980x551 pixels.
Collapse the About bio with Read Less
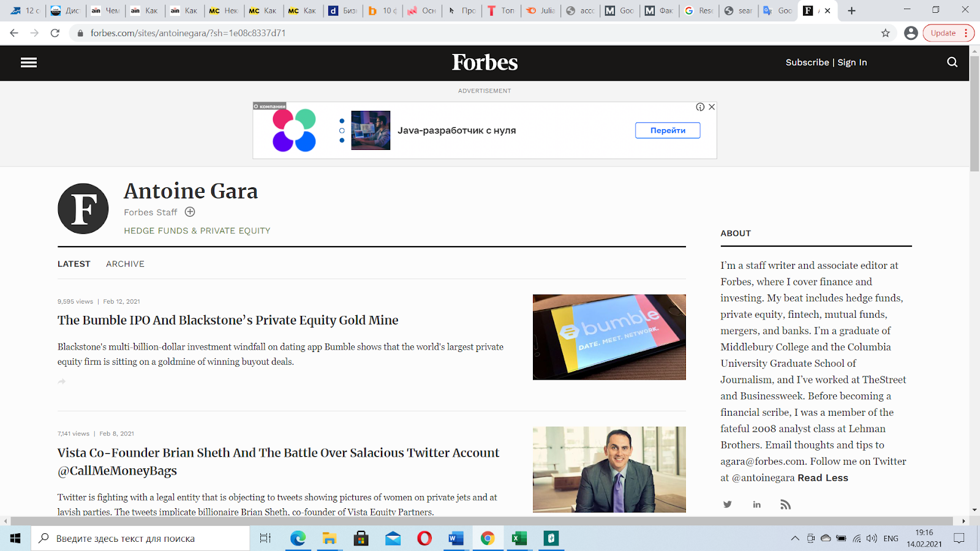click(x=823, y=478)
